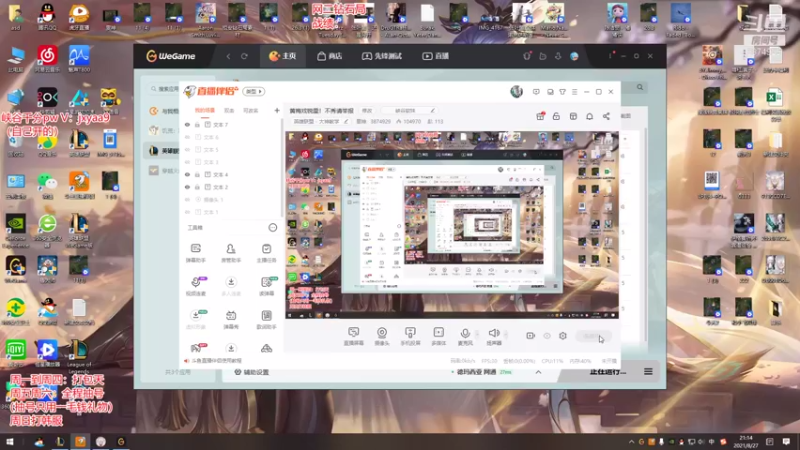Toggle visibility of layer 文本 1
This screenshot has width=800, height=450.
pos(187,212)
